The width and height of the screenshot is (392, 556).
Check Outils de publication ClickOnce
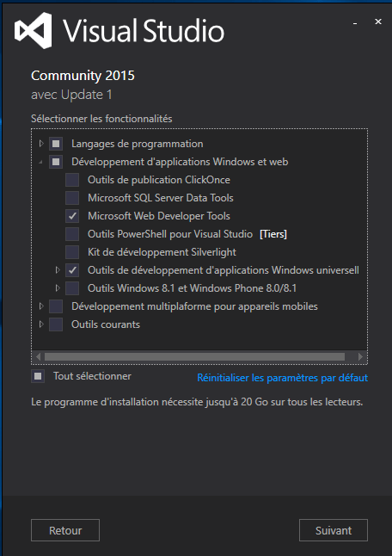pos(72,180)
